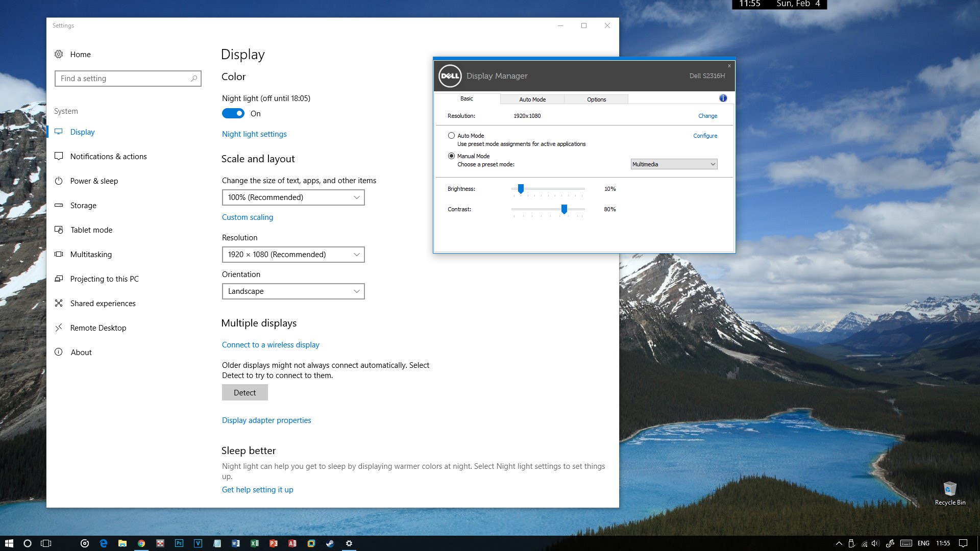
Task: Click Detect button for multiple displays
Action: (244, 392)
